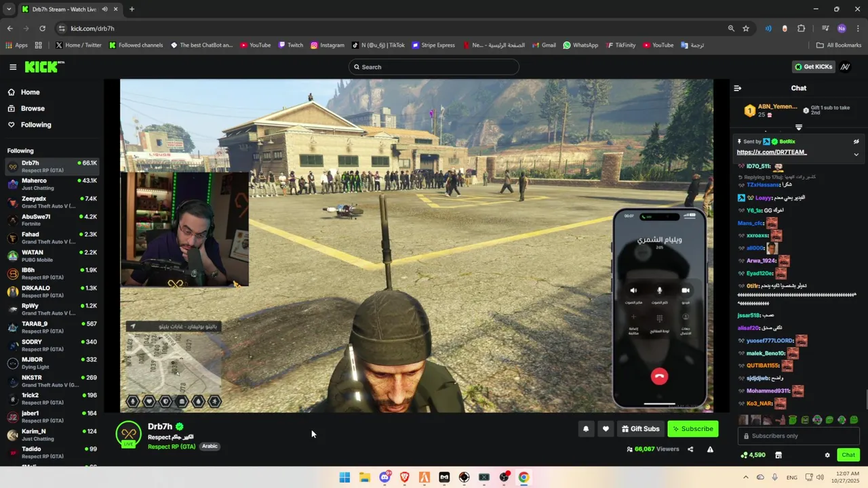
Task: Open the browser zoom magnifier icon
Action: [x=731, y=28]
